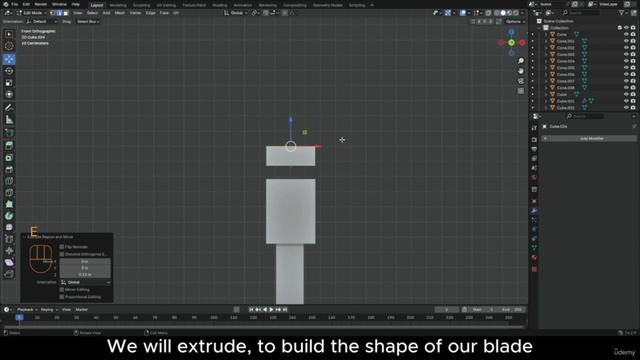Toggle the camera view icon
The width and height of the screenshot is (640, 360).
click(521, 81)
